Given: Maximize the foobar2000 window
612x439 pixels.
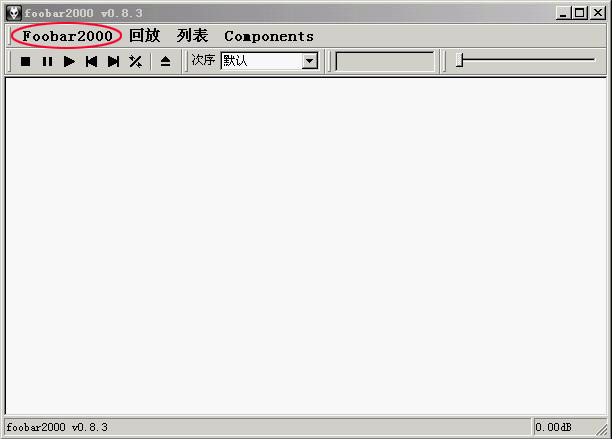Looking at the screenshot, I should 580,13.
